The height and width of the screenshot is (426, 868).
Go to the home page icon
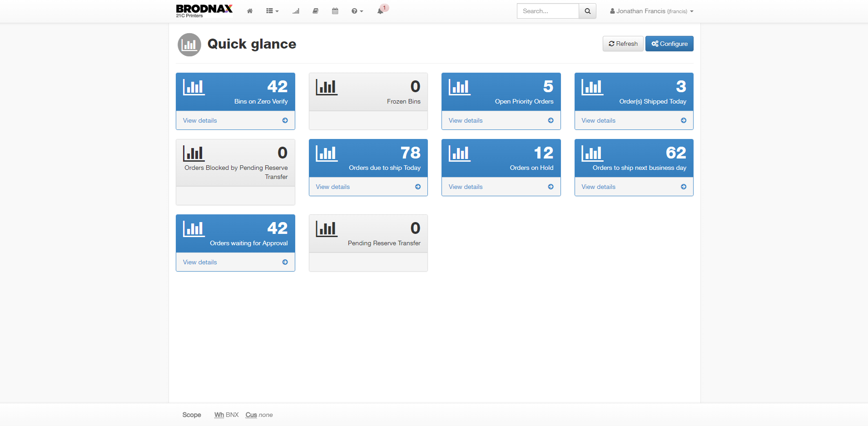[x=249, y=11]
